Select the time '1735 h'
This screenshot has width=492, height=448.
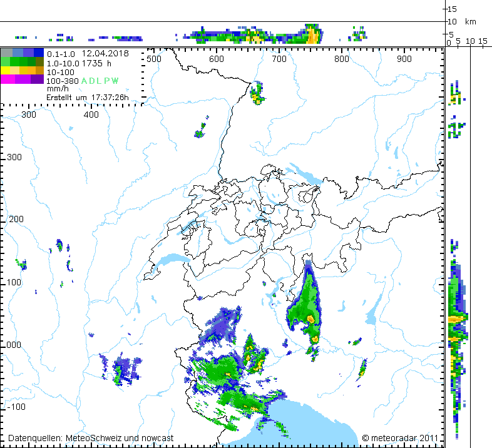pyautogui.click(x=96, y=63)
